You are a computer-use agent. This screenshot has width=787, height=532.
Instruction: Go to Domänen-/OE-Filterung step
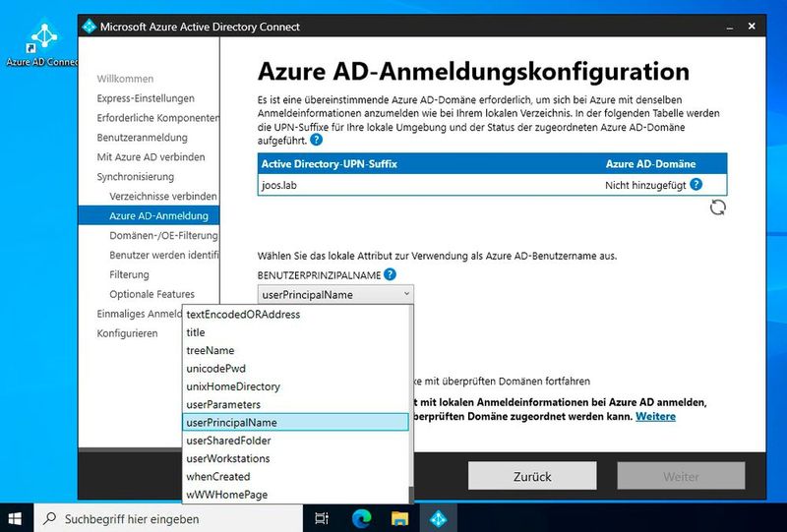pos(163,235)
